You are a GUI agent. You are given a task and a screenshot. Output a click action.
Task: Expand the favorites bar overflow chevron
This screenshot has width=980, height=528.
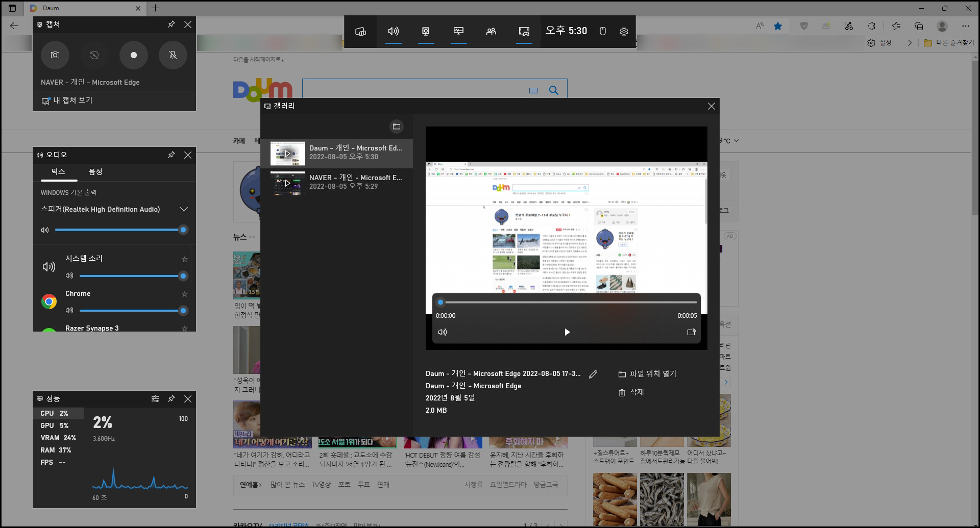point(910,43)
